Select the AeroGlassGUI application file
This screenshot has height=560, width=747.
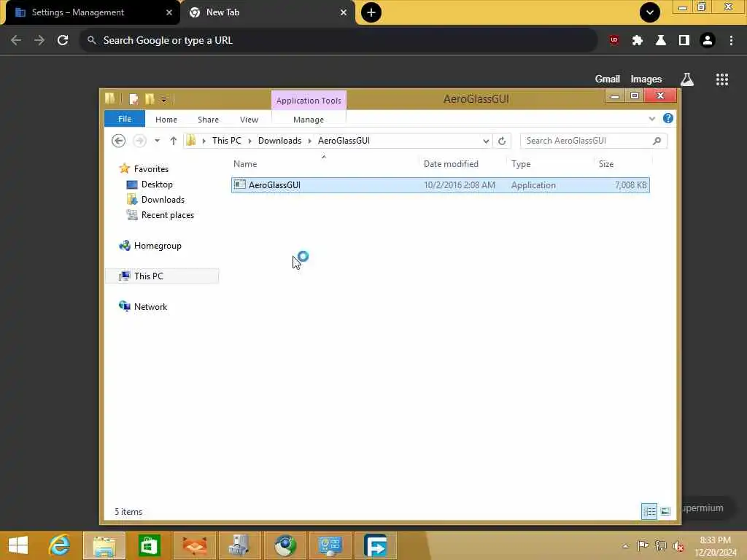click(440, 185)
